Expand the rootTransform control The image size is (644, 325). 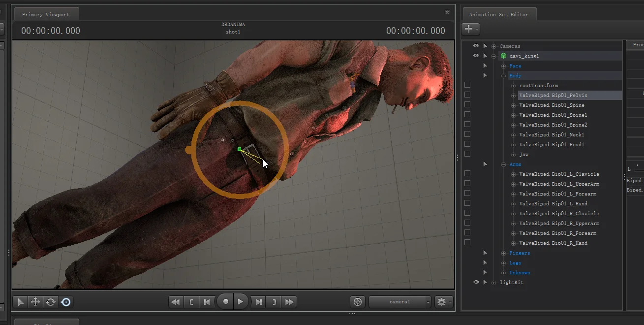513,86
